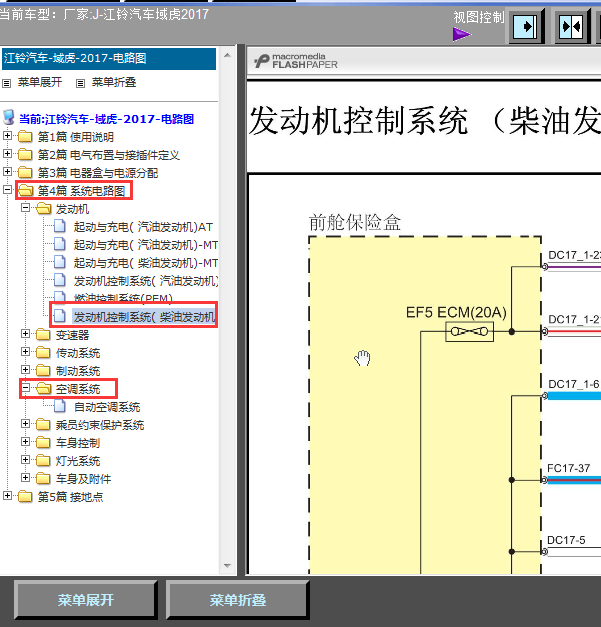Click the folder icon of 传动系统
Screen dimensions: 601x627
43,352
